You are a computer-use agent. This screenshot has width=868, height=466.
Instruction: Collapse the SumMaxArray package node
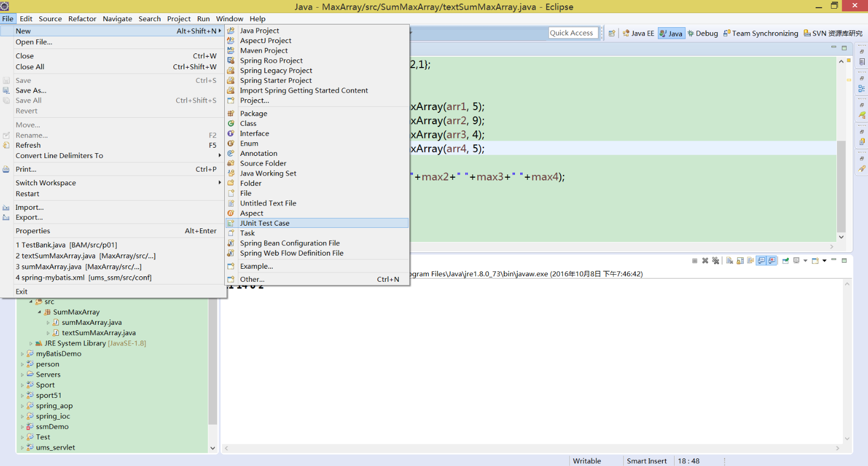click(39, 312)
